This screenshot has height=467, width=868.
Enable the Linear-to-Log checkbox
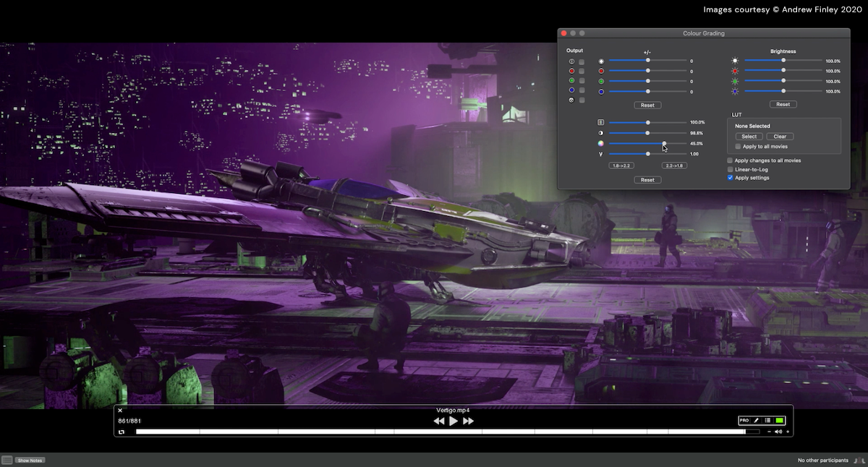click(x=730, y=169)
